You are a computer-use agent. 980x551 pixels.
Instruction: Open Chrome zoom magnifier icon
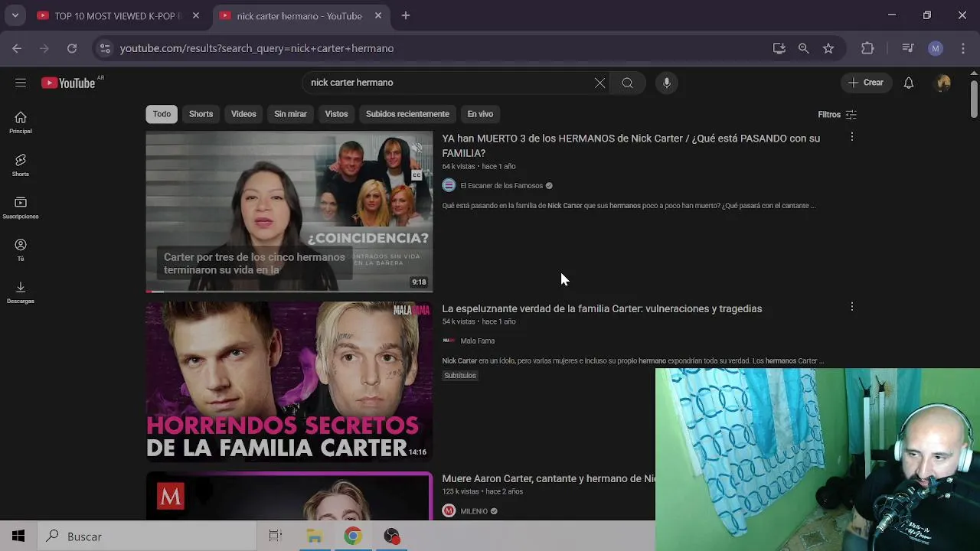tap(803, 48)
